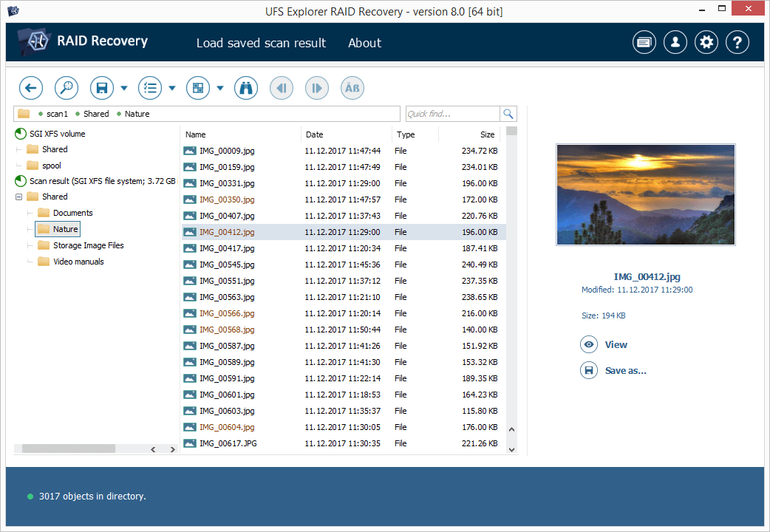Go to the next file with navigation arrow

coord(316,87)
